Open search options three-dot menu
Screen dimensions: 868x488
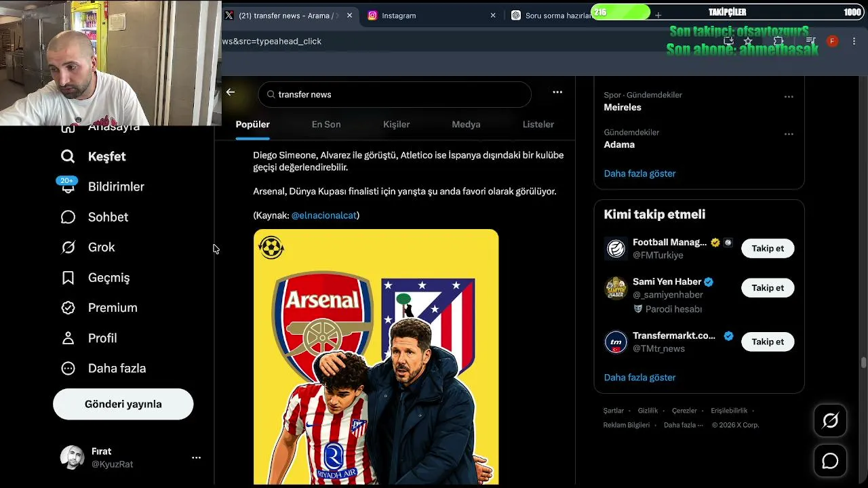coord(557,92)
